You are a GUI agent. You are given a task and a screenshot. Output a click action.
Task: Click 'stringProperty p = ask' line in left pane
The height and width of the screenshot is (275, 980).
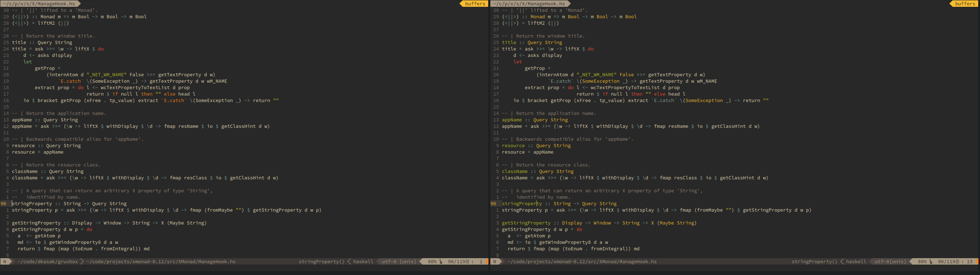coord(167,210)
